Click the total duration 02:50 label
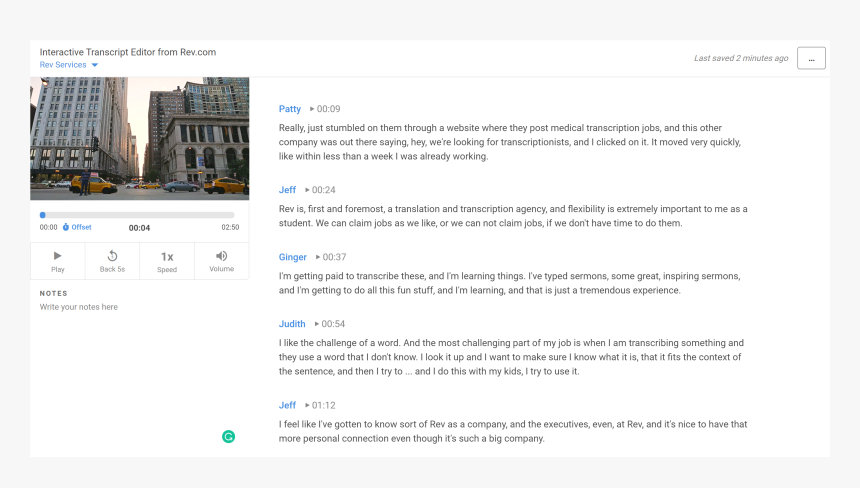The width and height of the screenshot is (860, 488). (230, 227)
